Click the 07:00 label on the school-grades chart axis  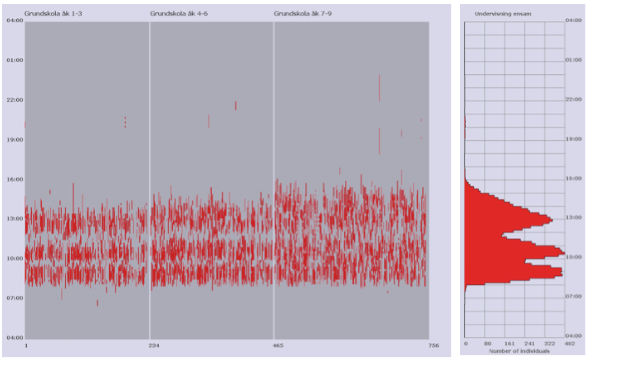(x=15, y=298)
